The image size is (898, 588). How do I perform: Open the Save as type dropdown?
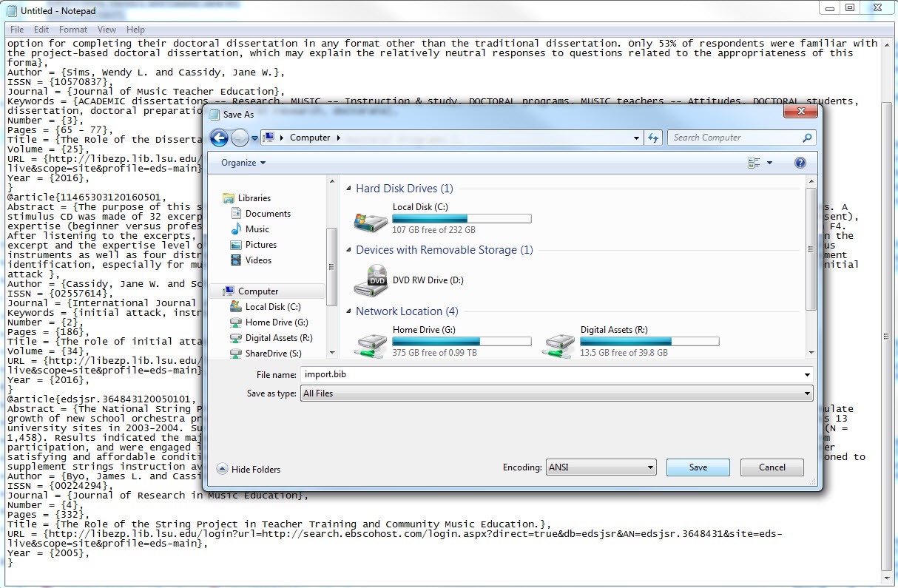[x=806, y=394]
